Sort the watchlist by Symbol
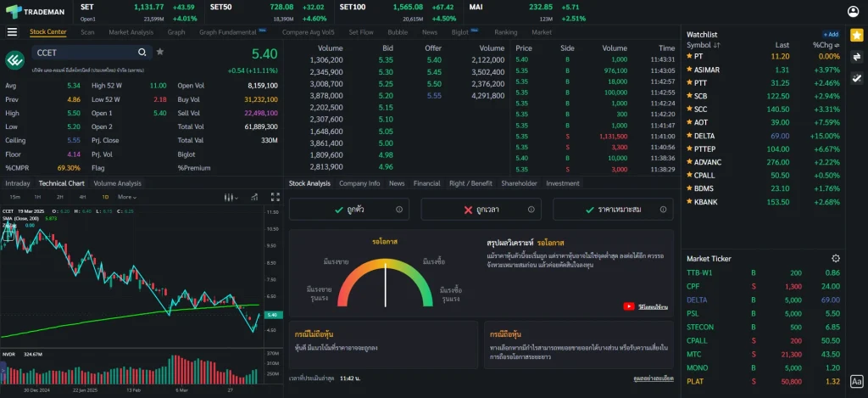The height and width of the screenshot is (398, 868). [704, 45]
